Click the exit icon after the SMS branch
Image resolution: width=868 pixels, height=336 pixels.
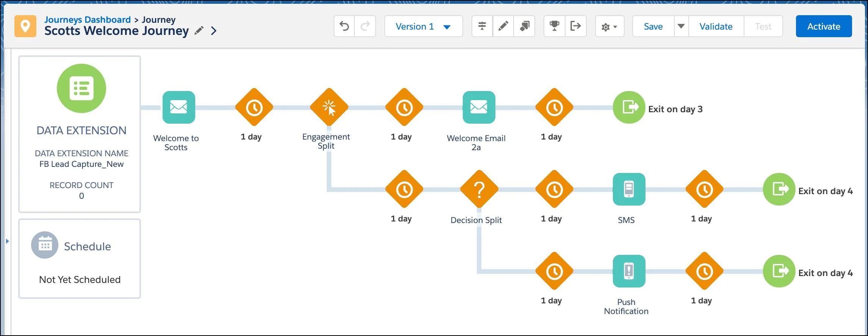779,189
